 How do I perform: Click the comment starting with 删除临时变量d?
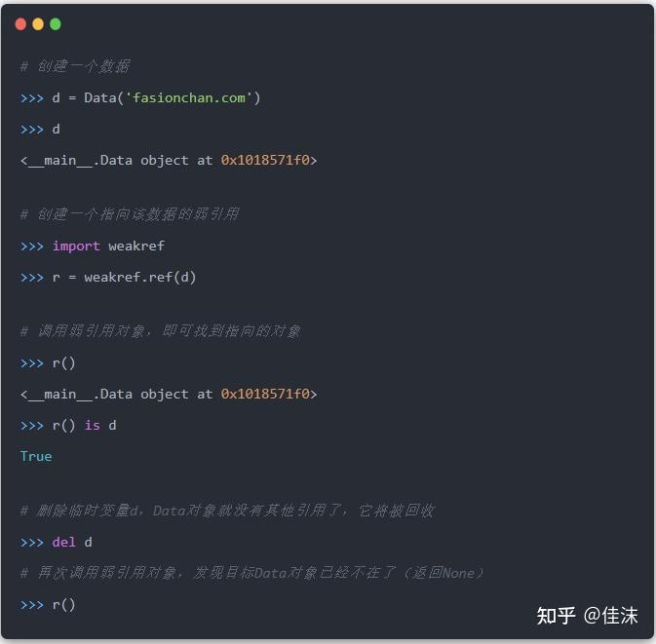227,511
